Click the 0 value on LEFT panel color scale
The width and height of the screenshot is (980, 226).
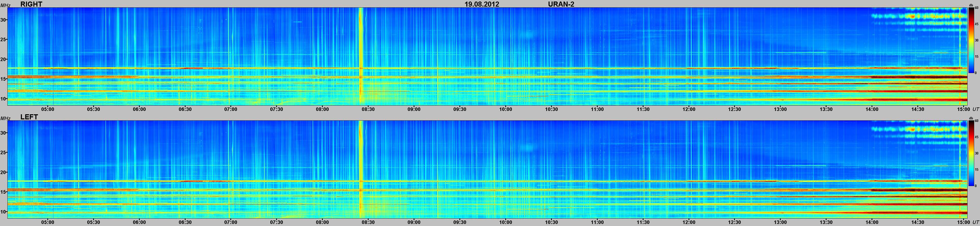(975, 186)
